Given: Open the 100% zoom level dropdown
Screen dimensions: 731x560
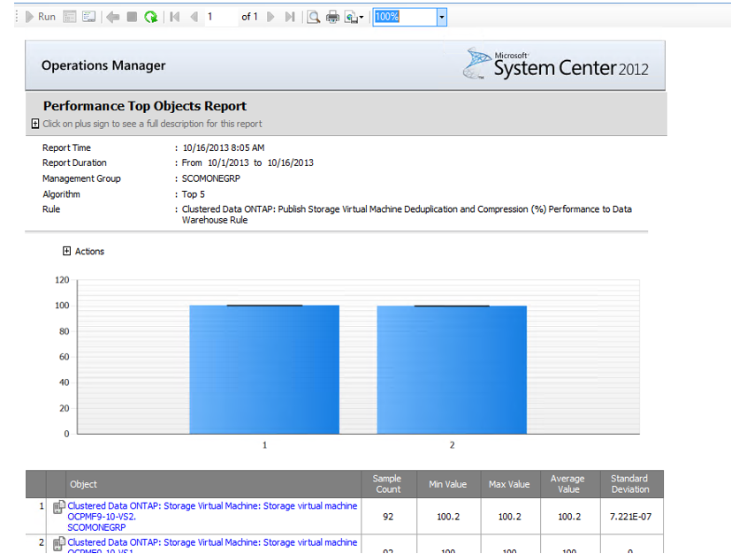Looking at the screenshot, I should point(442,17).
